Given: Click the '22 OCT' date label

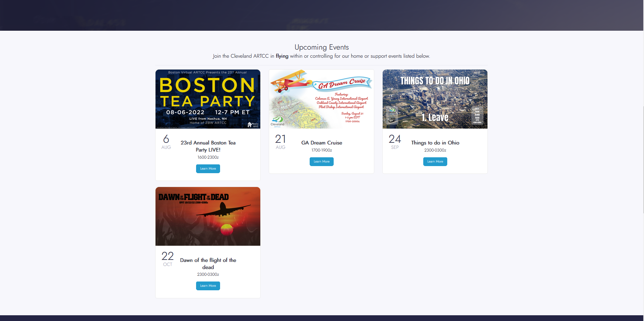Looking at the screenshot, I should point(167,259).
